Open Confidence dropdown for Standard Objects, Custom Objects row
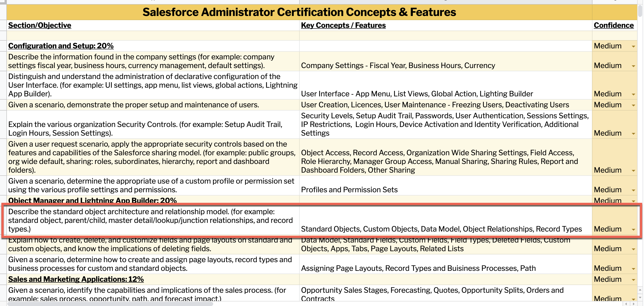Image resolution: width=644 pixels, height=306 pixels. pyautogui.click(x=633, y=230)
